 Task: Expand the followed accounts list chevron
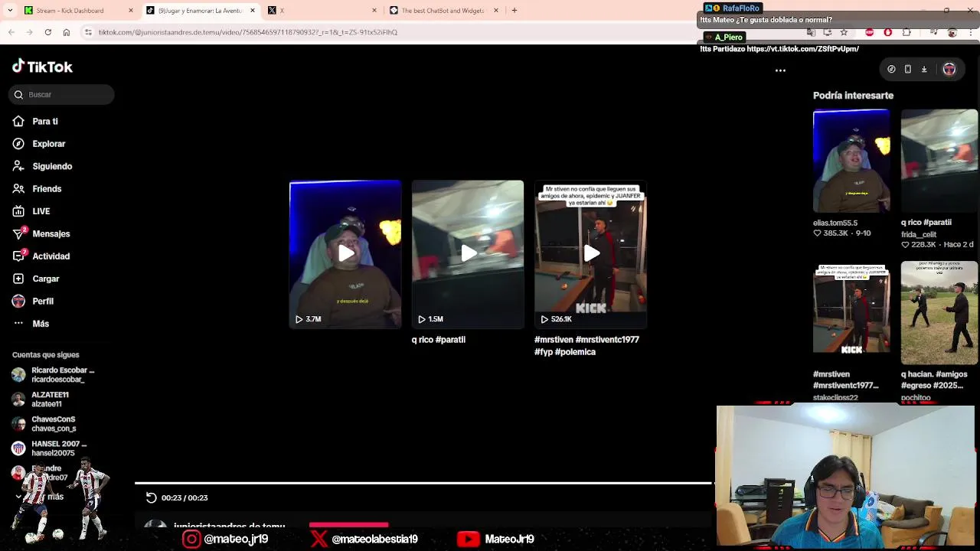tap(18, 497)
